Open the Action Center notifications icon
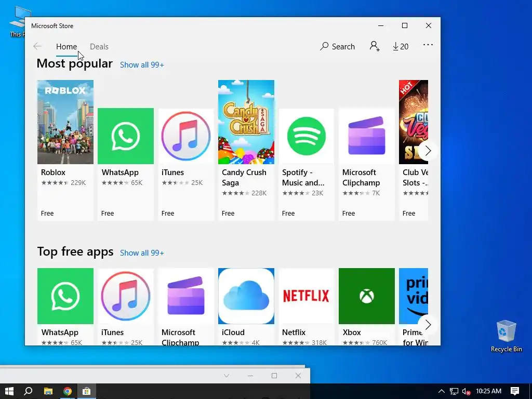This screenshot has width=532, height=399. pyautogui.click(x=515, y=391)
